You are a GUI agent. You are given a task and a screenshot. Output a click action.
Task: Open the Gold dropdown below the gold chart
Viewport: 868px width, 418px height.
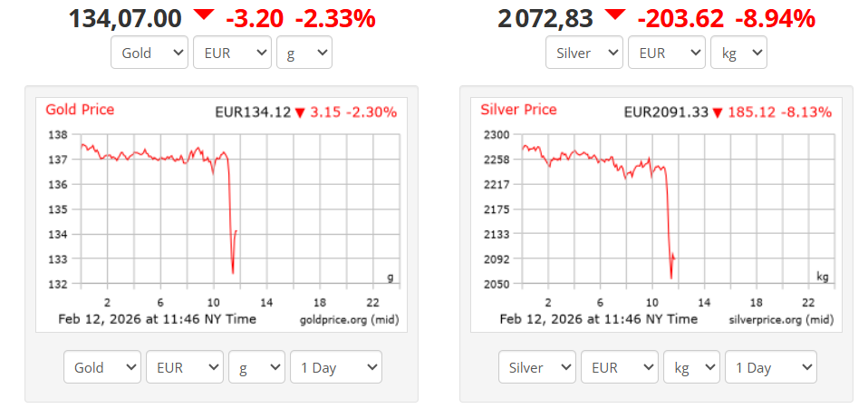[x=102, y=367]
